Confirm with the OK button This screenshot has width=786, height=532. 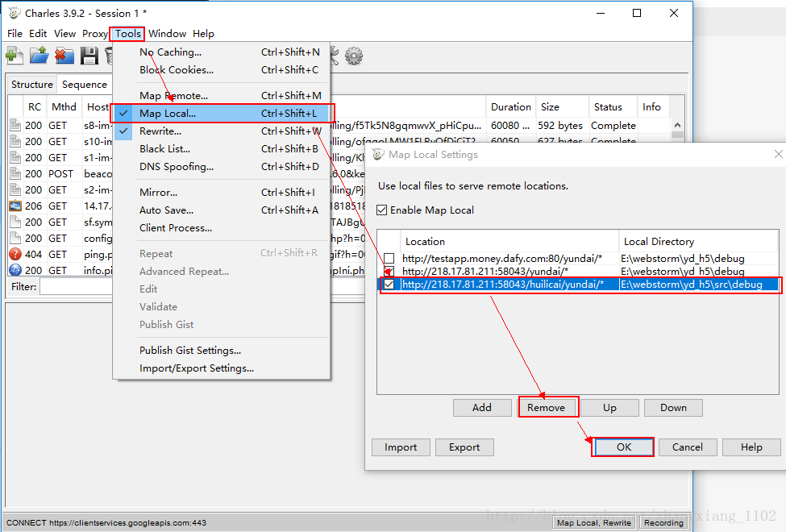tap(624, 447)
